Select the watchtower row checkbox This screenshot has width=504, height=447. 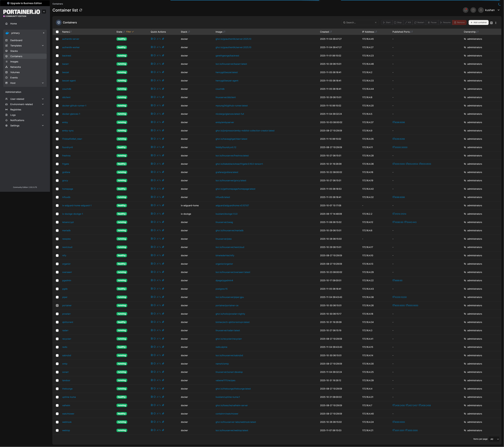click(x=57, y=414)
